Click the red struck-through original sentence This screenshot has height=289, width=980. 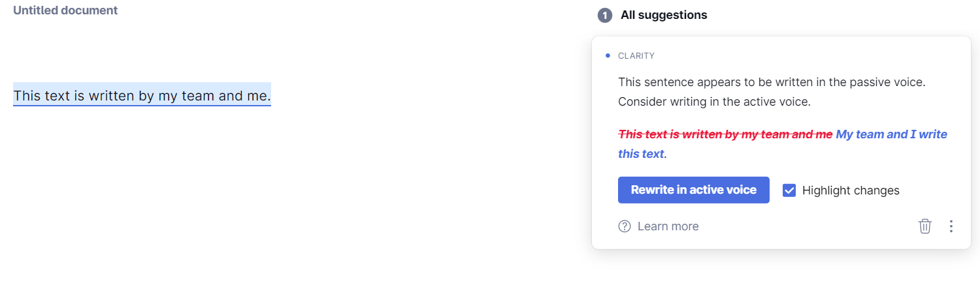tap(725, 134)
